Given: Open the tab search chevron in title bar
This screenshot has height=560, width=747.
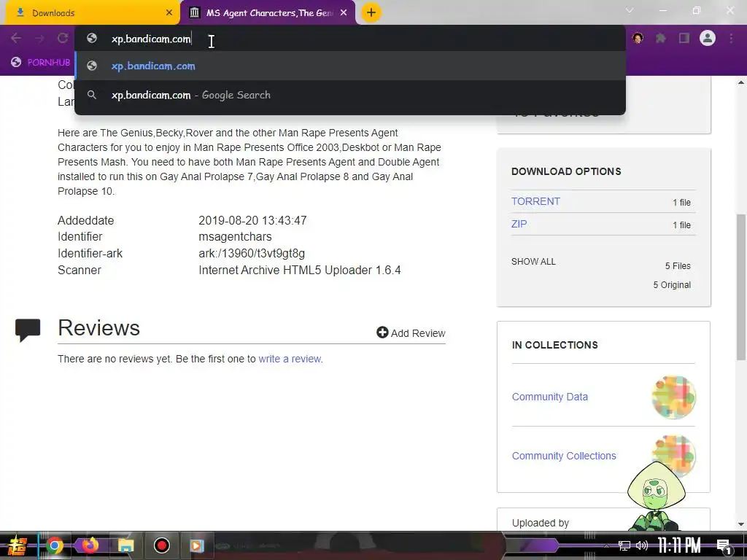Looking at the screenshot, I should (630, 10).
